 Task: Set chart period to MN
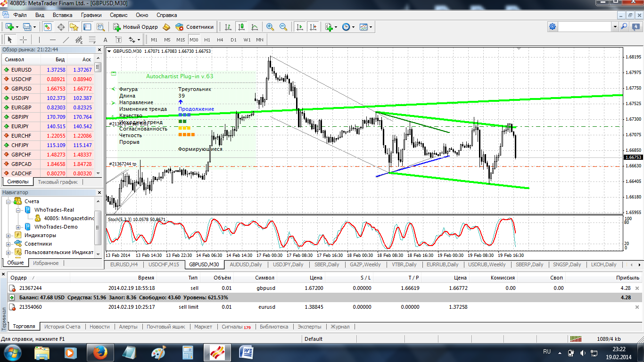pos(260,40)
